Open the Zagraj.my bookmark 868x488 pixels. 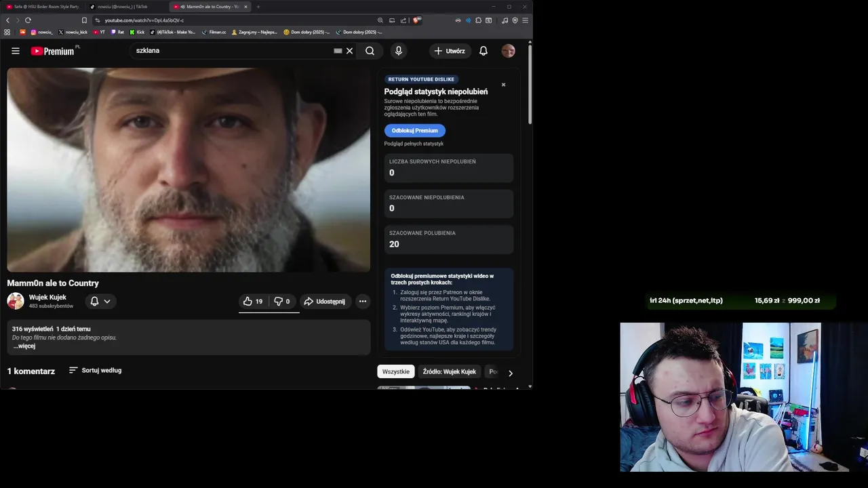(x=255, y=32)
